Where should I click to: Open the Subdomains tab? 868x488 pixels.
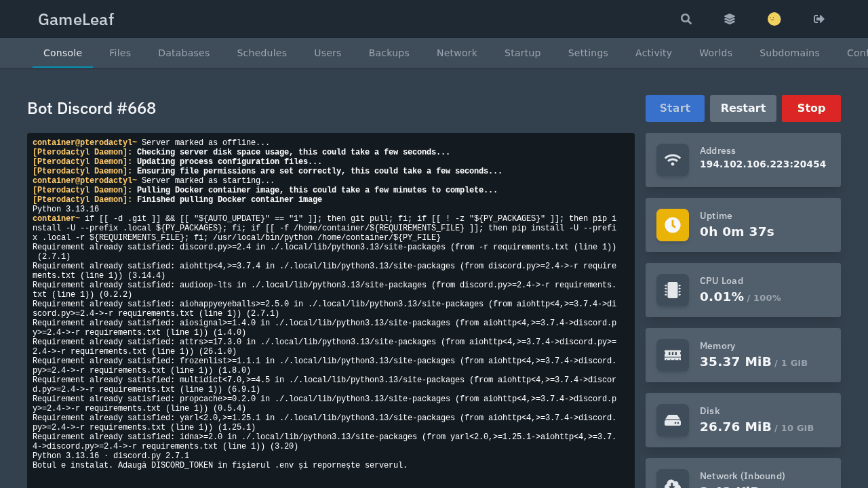pos(789,53)
